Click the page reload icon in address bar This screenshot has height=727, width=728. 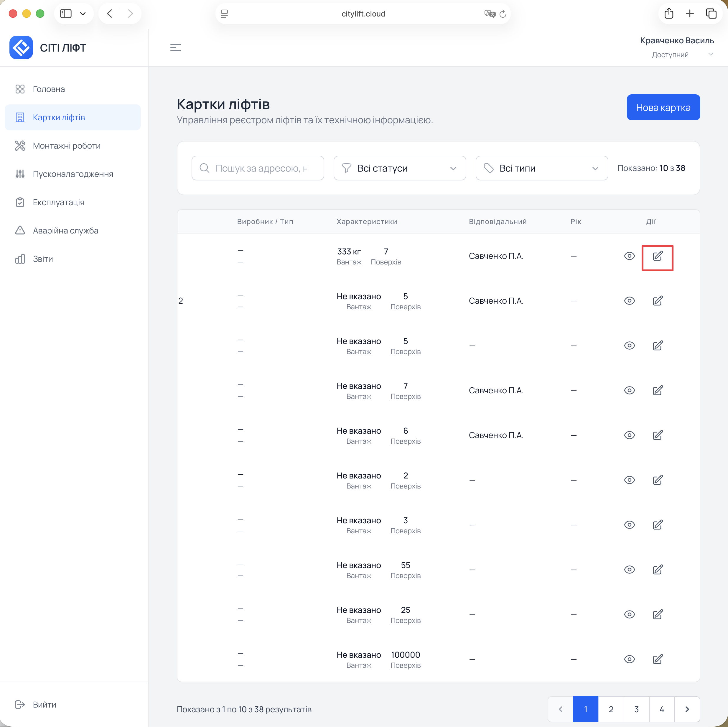point(502,14)
